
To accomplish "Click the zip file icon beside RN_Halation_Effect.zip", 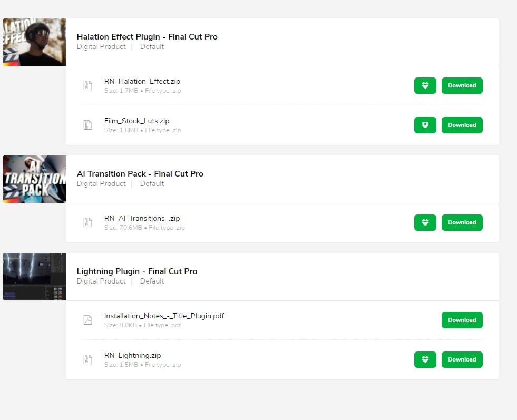I will 88,85.
